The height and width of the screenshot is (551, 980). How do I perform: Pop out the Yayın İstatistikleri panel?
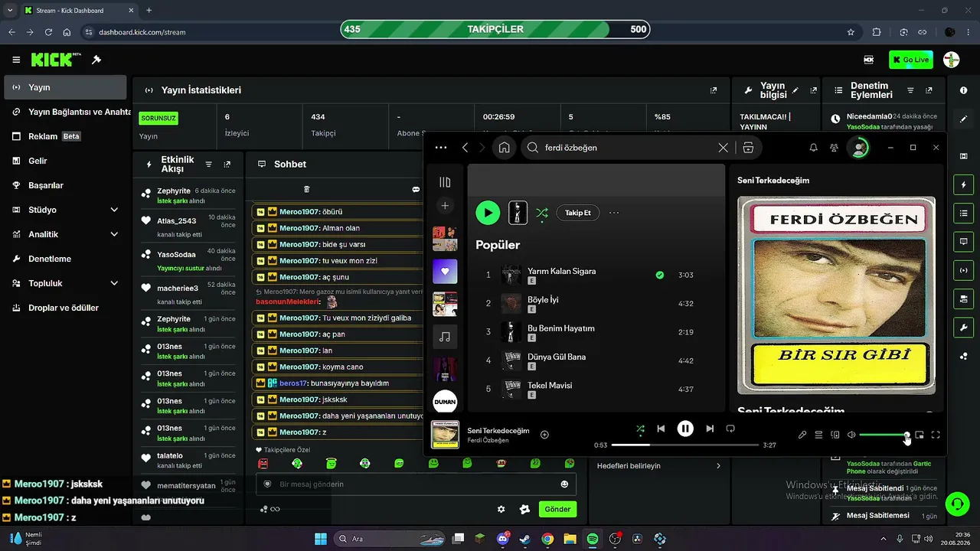pyautogui.click(x=714, y=90)
